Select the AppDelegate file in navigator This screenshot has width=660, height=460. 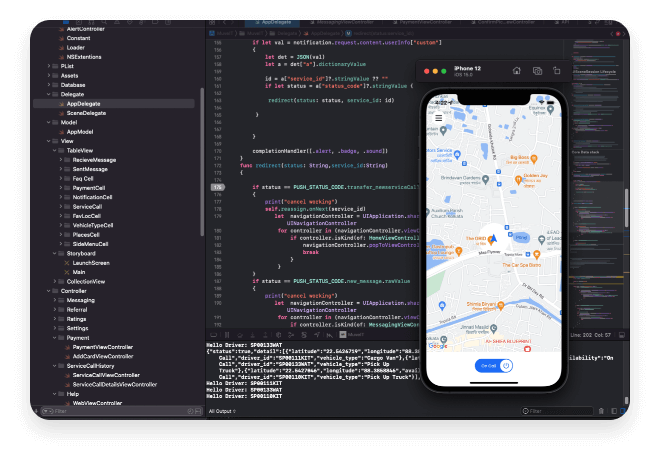click(114, 104)
